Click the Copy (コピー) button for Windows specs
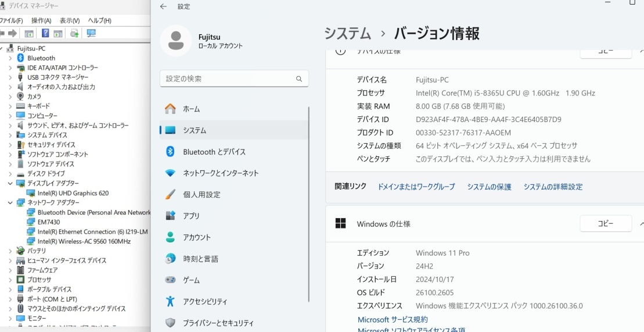The width and height of the screenshot is (644, 332). pyautogui.click(x=606, y=223)
